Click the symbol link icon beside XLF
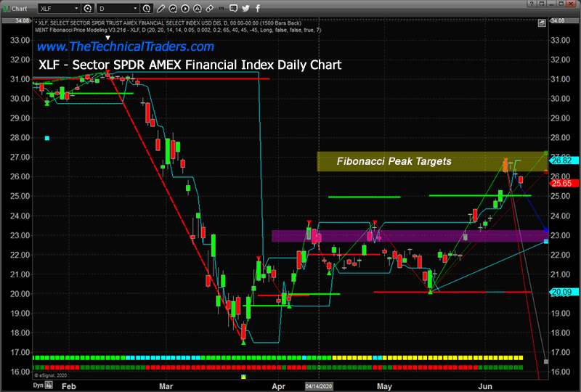The height and width of the screenshot is (392, 581). point(87,9)
